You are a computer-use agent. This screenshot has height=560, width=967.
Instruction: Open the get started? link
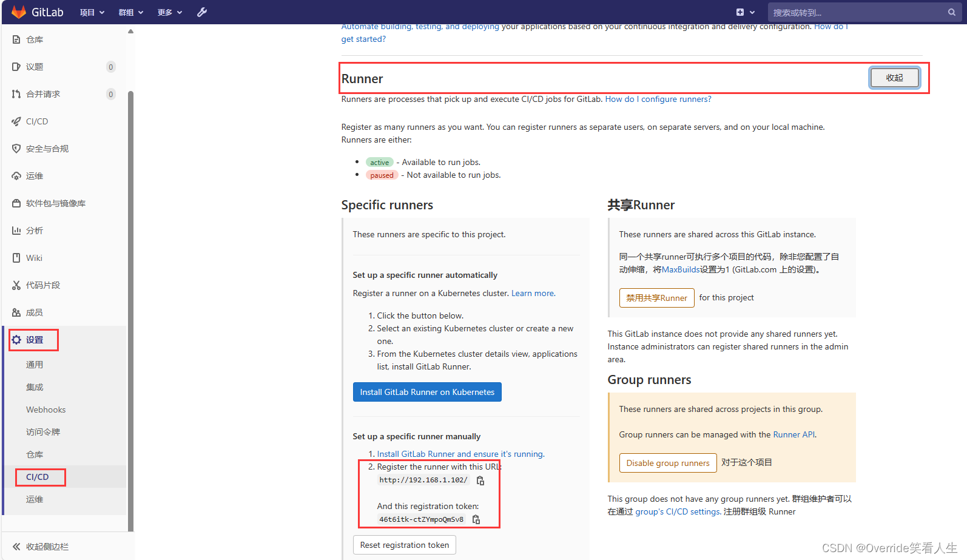(x=363, y=39)
